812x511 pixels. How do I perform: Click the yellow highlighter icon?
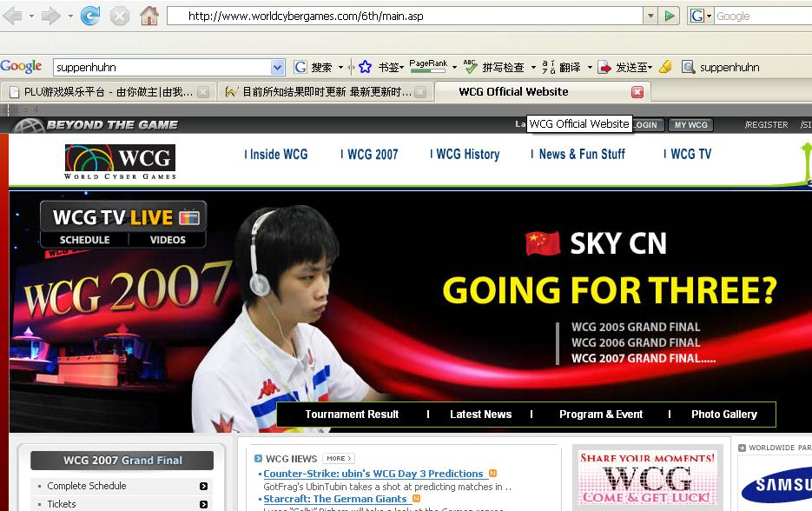[x=665, y=67]
